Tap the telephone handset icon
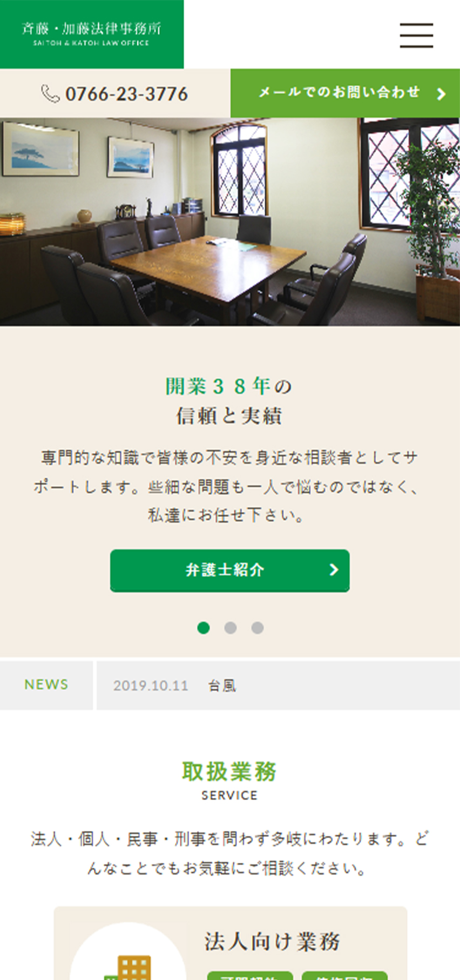Image resolution: width=460 pixels, height=980 pixels. pos(50,94)
